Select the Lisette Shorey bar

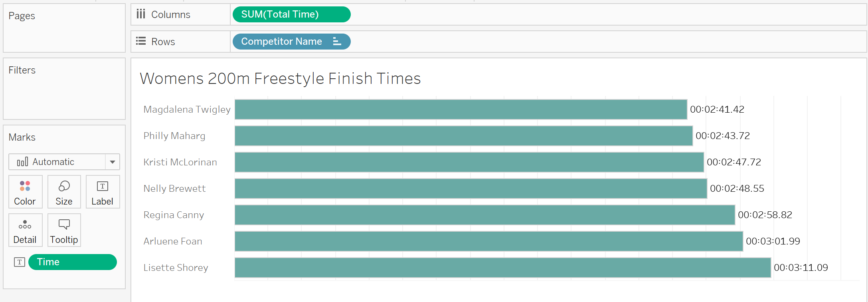coord(503,268)
